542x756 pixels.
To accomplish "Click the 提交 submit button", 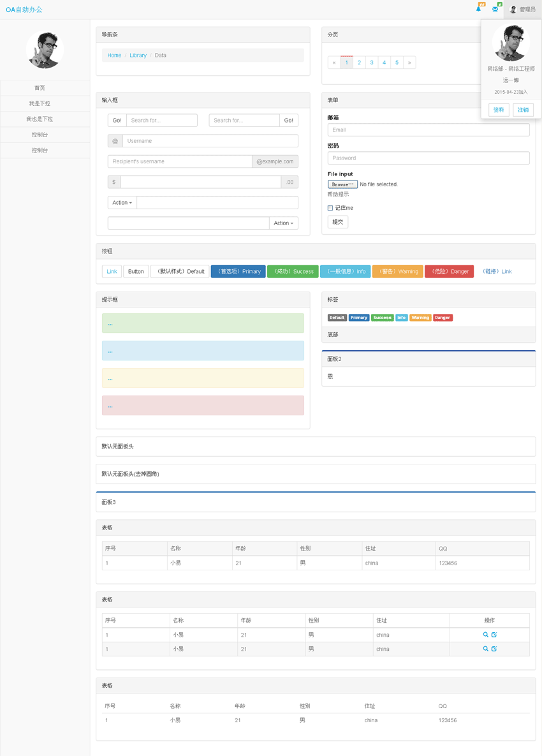I will coord(338,222).
